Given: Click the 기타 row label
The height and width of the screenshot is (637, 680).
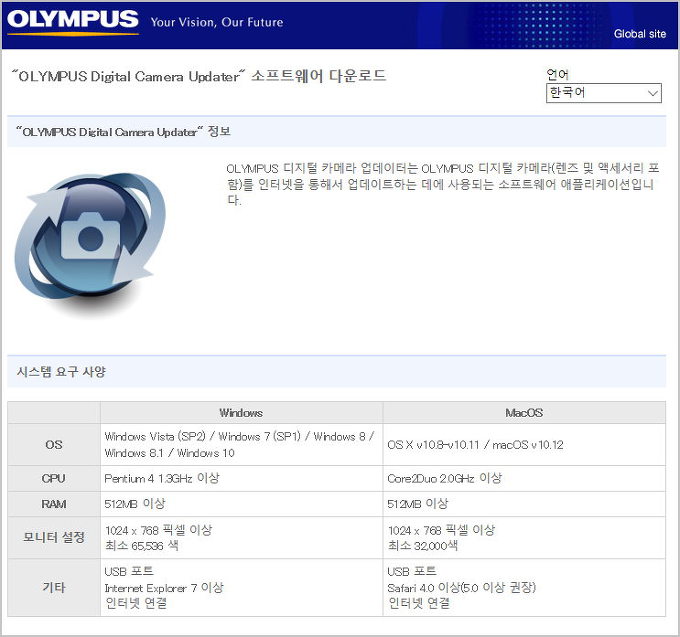Looking at the screenshot, I should [x=54, y=587].
